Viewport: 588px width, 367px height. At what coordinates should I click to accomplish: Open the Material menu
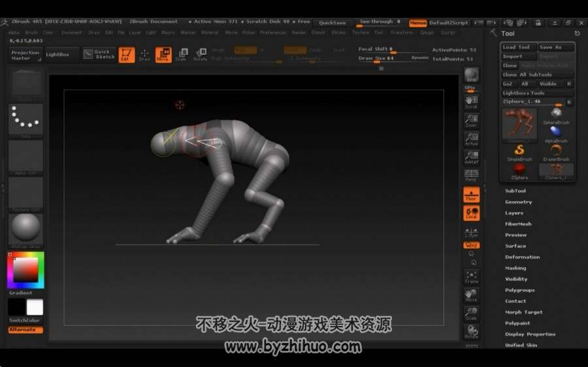[x=210, y=33]
